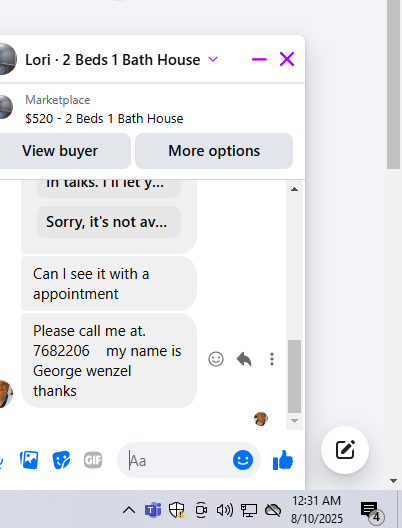Attach a photo file
Screen dimensions: 402x528
[29, 460]
